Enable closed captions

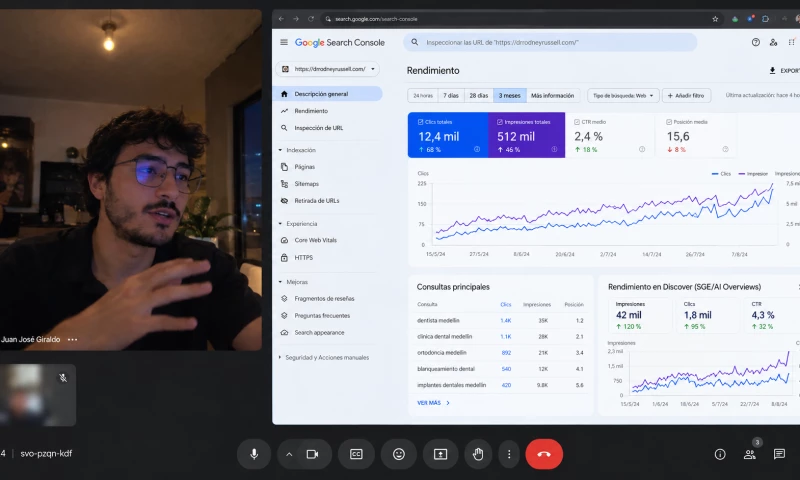point(356,454)
